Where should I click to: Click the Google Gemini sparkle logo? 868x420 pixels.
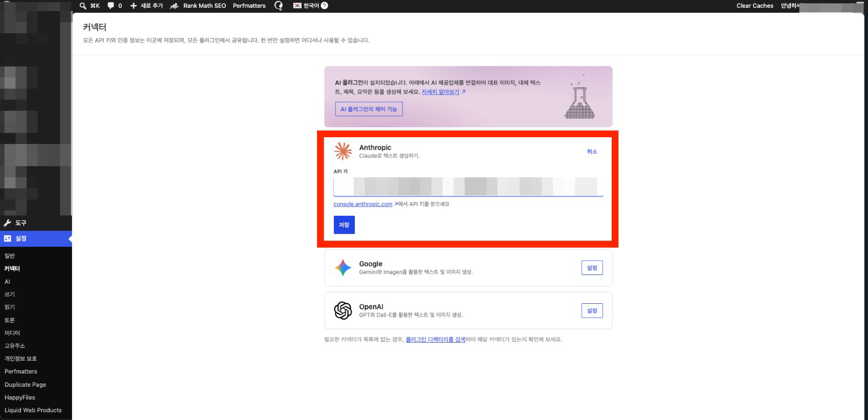tap(343, 268)
